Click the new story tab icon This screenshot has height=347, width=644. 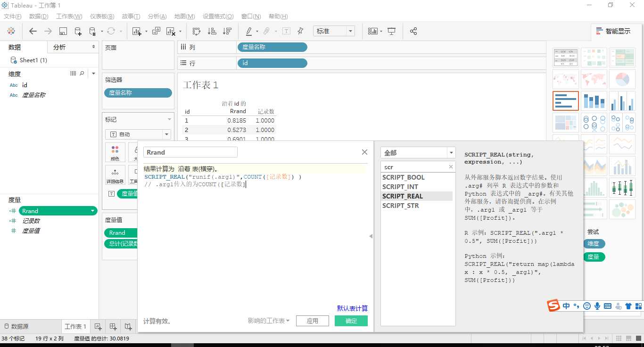(x=128, y=326)
